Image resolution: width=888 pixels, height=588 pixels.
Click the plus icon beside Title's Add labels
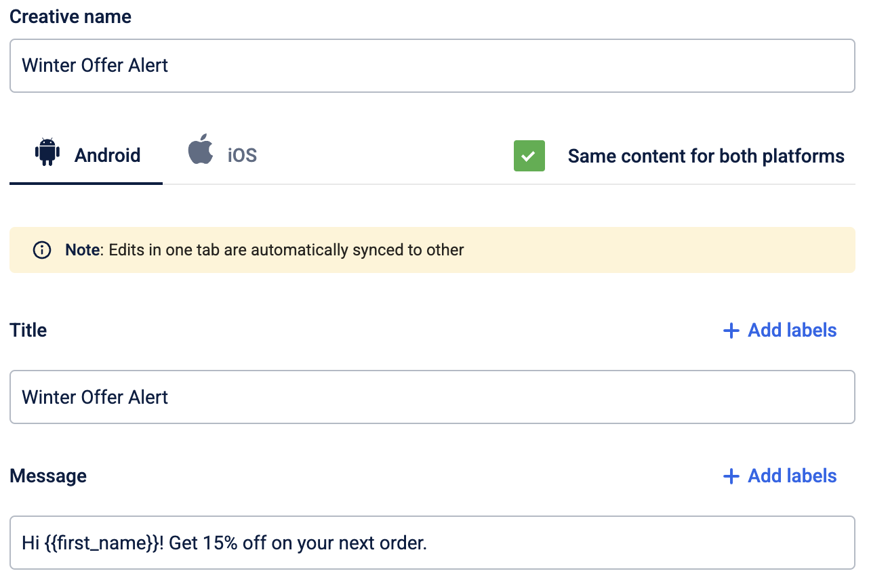(x=731, y=331)
